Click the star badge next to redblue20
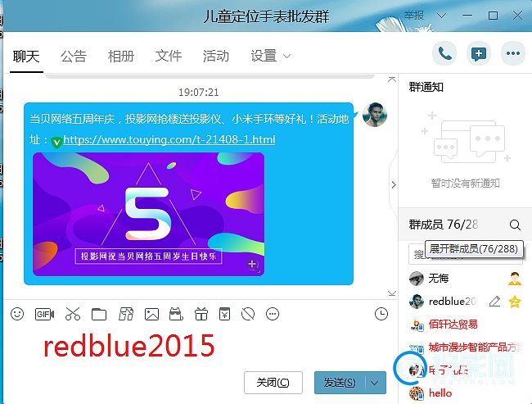This screenshot has height=404, width=532. tap(515, 301)
